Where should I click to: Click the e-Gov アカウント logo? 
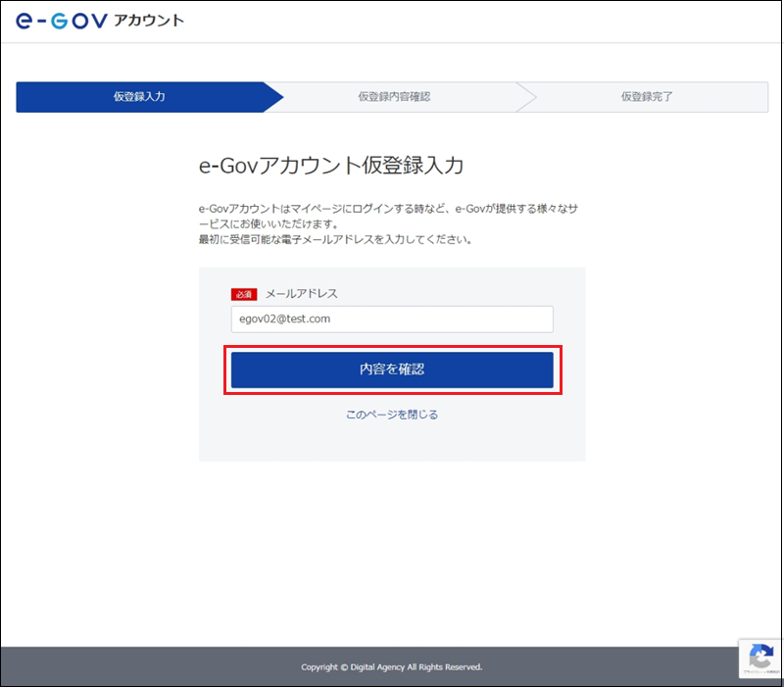(x=100, y=21)
